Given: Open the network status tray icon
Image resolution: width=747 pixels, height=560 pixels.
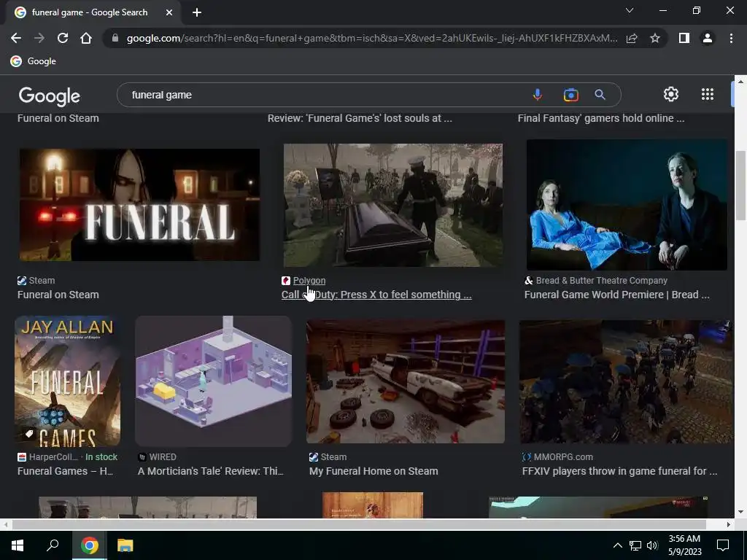Looking at the screenshot, I should [x=635, y=545].
